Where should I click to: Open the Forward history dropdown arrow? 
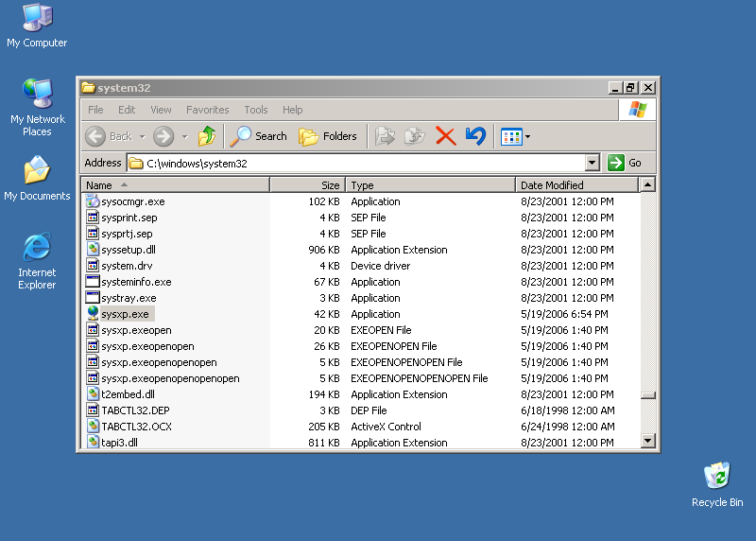(x=184, y=137)
